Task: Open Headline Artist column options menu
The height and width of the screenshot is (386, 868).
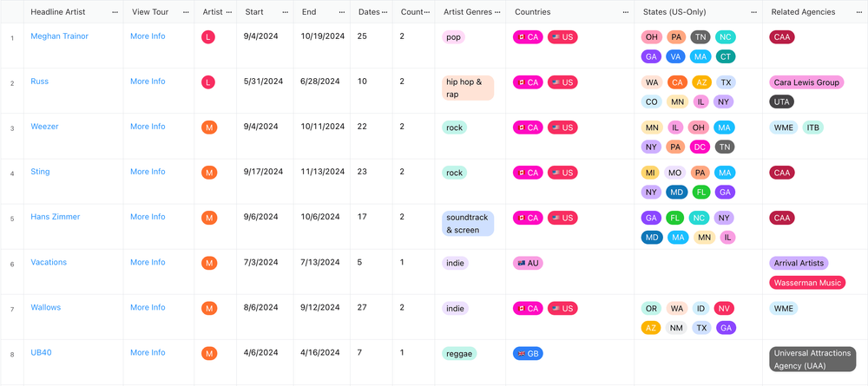Action: (115, 12)
